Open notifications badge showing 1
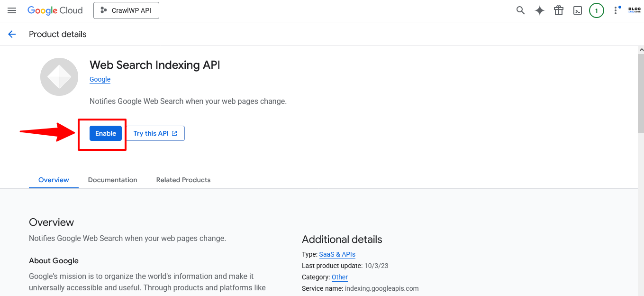644x296 pixels. click(x=596, y=10)
